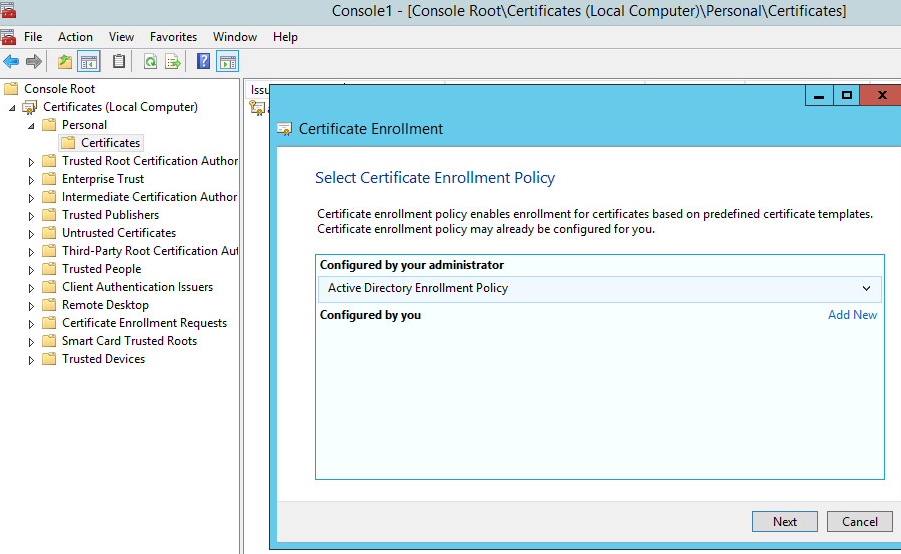Collapse the Certificates (Local Computer) node
This screenshot has height=554, width=901.
point(12,108)
